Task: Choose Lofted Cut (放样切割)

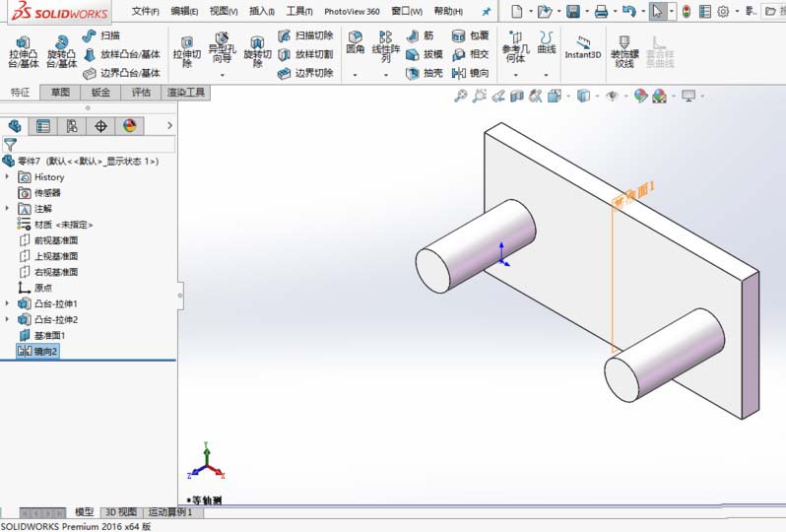Action: coord(305,54)
